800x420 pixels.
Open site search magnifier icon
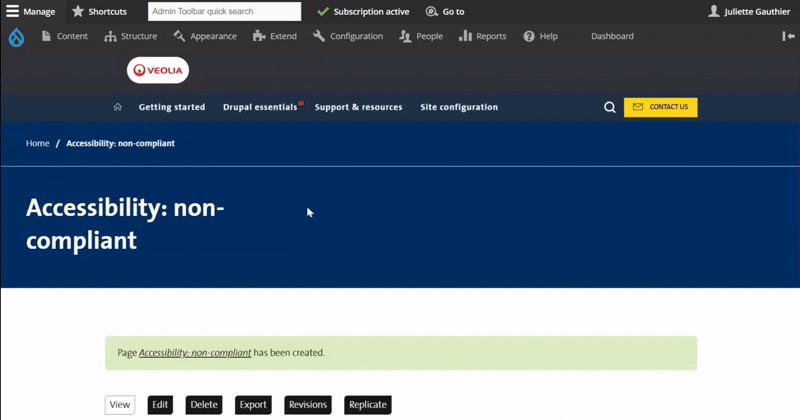pos(610,107)
